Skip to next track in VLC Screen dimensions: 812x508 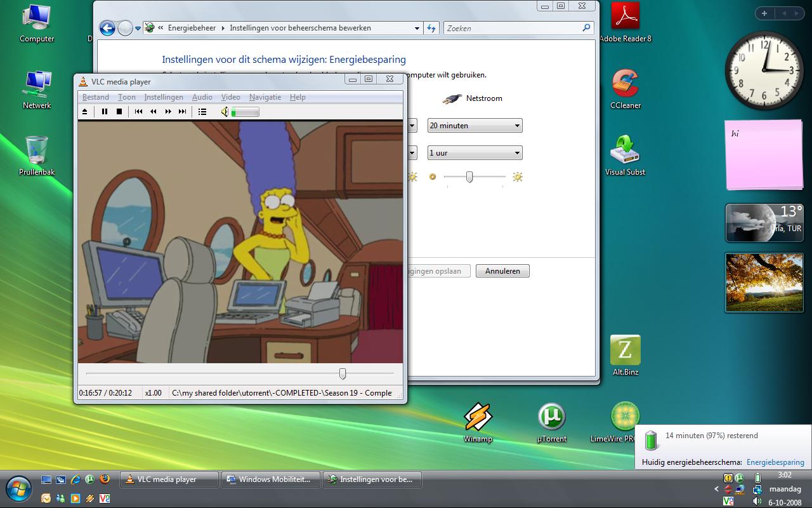tap(182, 112)
